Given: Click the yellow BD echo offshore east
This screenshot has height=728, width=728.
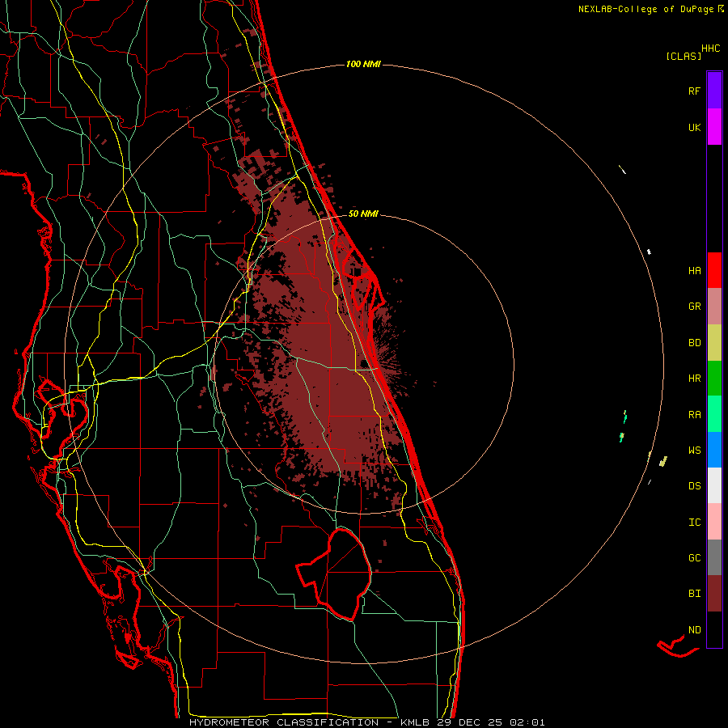Looking at the screenshot, I should tap(663, 461).
